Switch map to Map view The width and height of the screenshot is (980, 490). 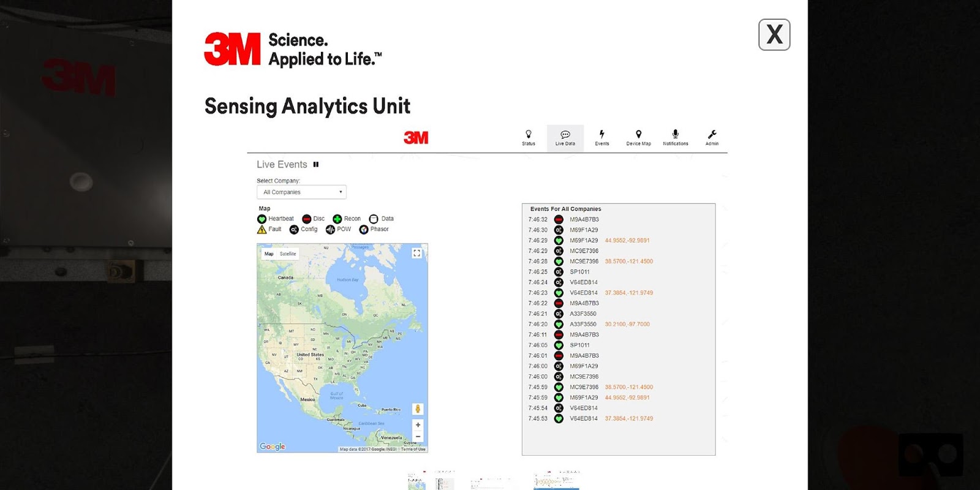click(269, 254)
